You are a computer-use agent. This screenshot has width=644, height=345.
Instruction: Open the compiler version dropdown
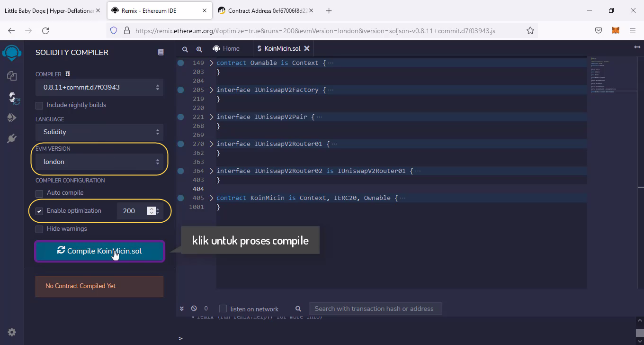99,87
